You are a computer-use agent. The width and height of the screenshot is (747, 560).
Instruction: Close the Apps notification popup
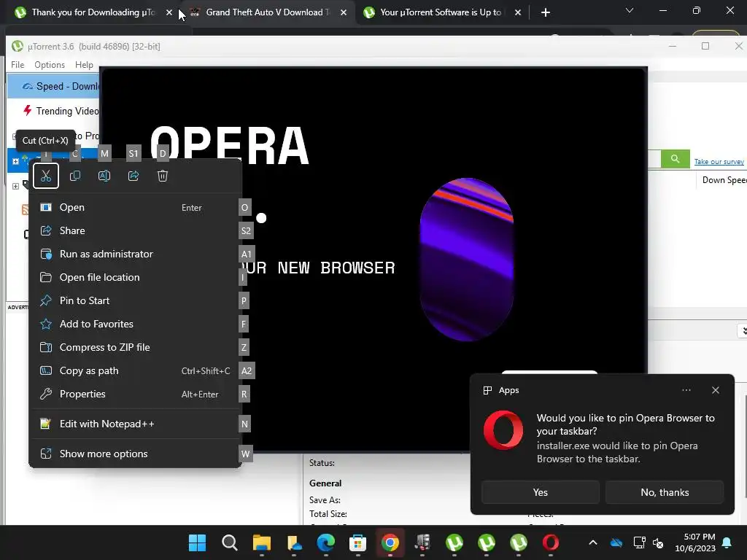point(716,390)
